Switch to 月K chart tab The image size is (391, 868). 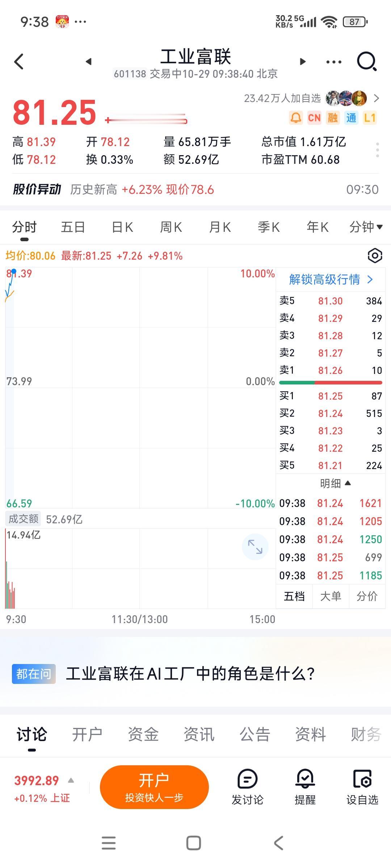click(220, 227)
